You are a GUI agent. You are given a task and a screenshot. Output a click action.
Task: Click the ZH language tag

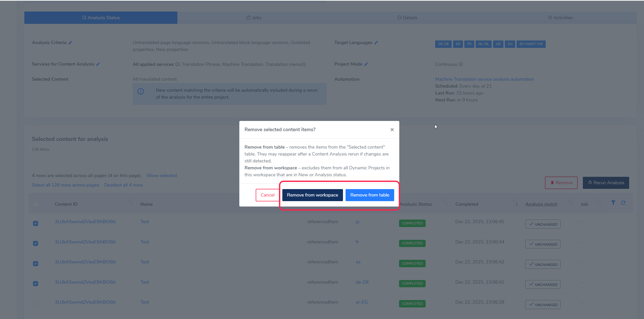510,44
